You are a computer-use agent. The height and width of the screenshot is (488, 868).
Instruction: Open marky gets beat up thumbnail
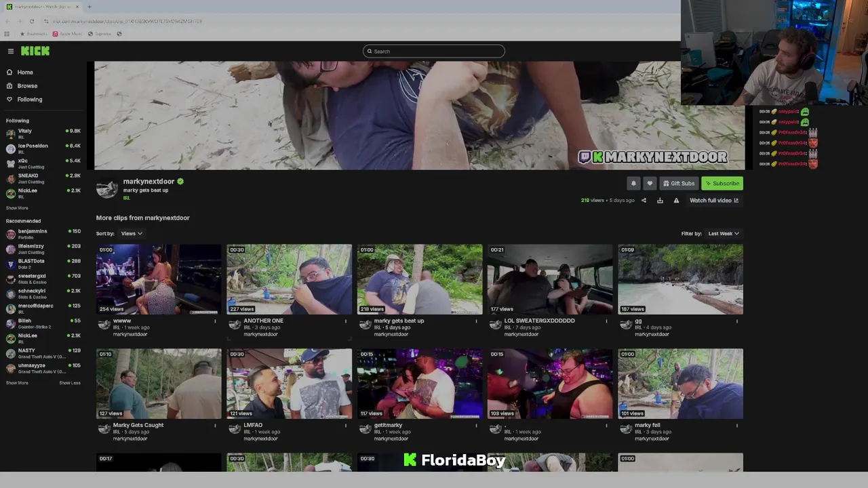(x=420, y=279)
